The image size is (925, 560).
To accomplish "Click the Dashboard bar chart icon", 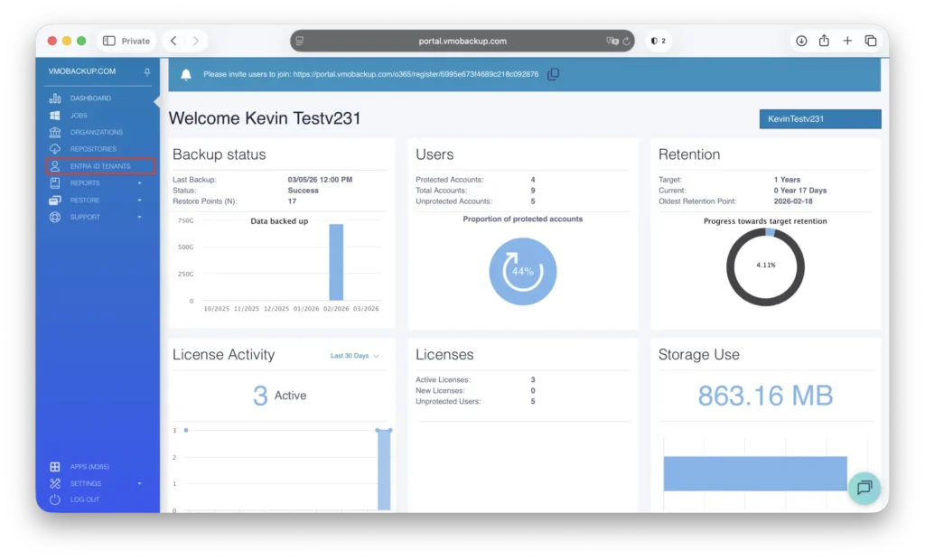I will (55, 98).
